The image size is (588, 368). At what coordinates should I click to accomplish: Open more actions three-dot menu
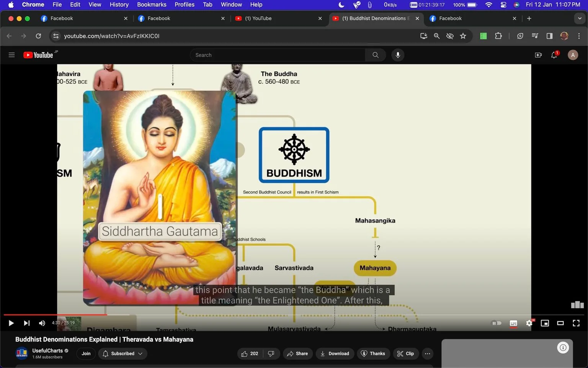(x=428, y=353)
